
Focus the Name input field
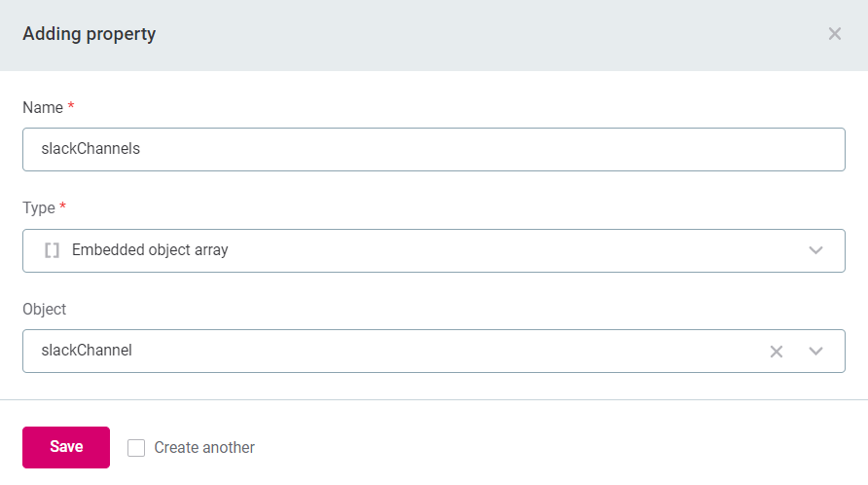[433, 150]
